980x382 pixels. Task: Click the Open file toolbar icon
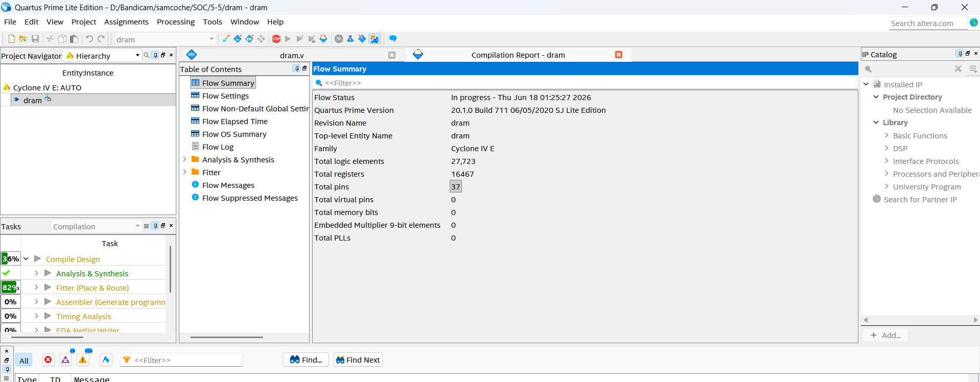(x=23, y=39)
